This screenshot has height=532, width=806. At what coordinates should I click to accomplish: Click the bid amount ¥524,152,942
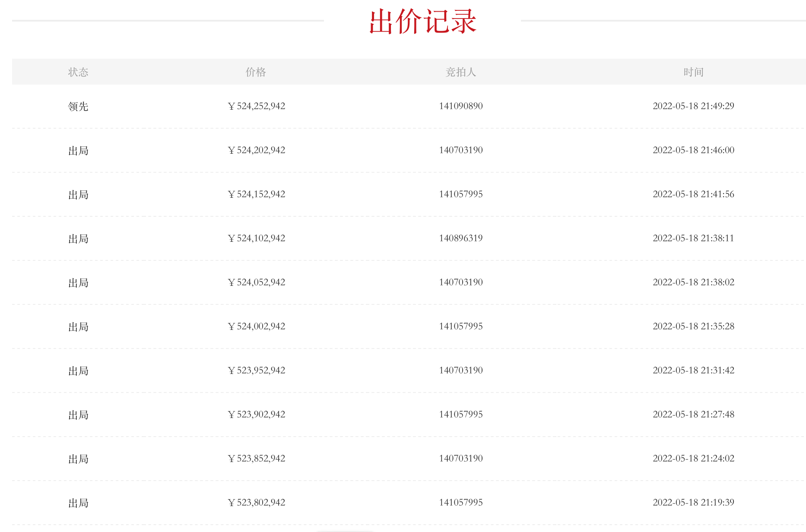(257, 194)
